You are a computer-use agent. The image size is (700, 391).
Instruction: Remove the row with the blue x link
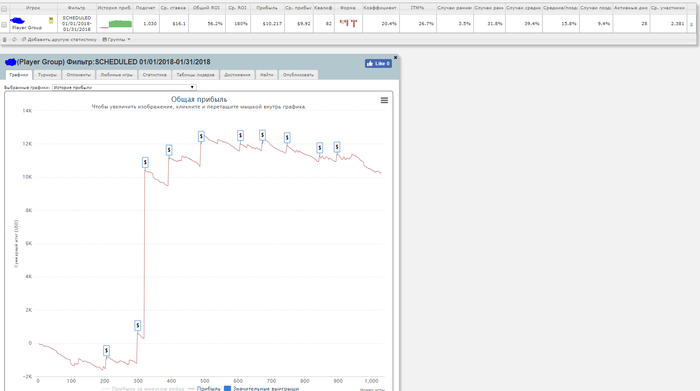(692, 24)
